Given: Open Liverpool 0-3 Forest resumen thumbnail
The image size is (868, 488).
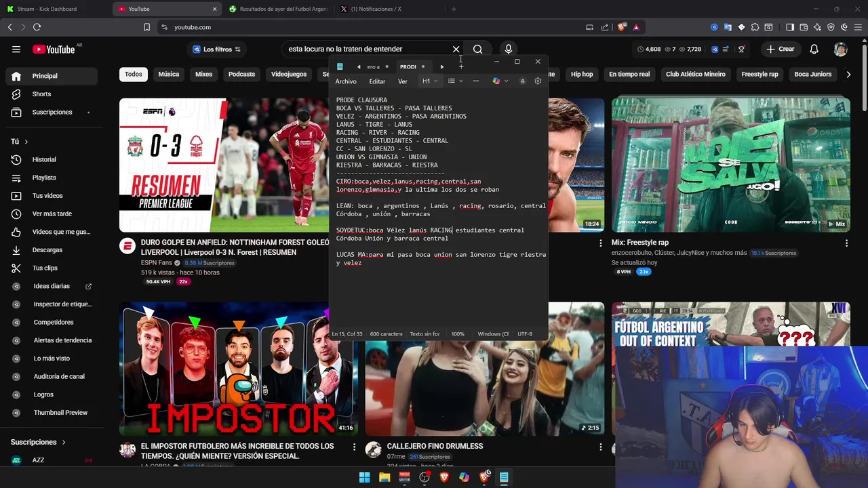Looking at the screenshot, I should [x=224, y=165].
